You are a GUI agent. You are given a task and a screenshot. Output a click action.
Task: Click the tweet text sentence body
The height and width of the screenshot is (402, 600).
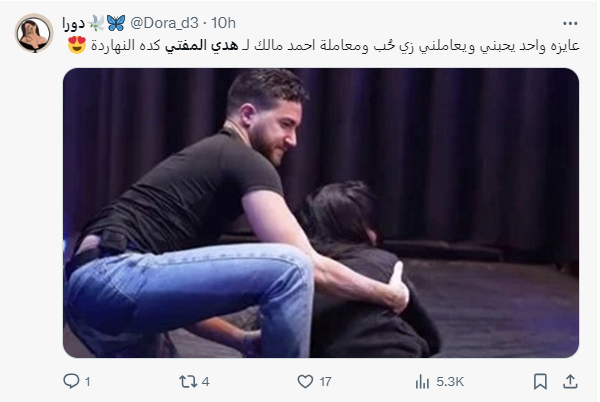tap(335, 46)
